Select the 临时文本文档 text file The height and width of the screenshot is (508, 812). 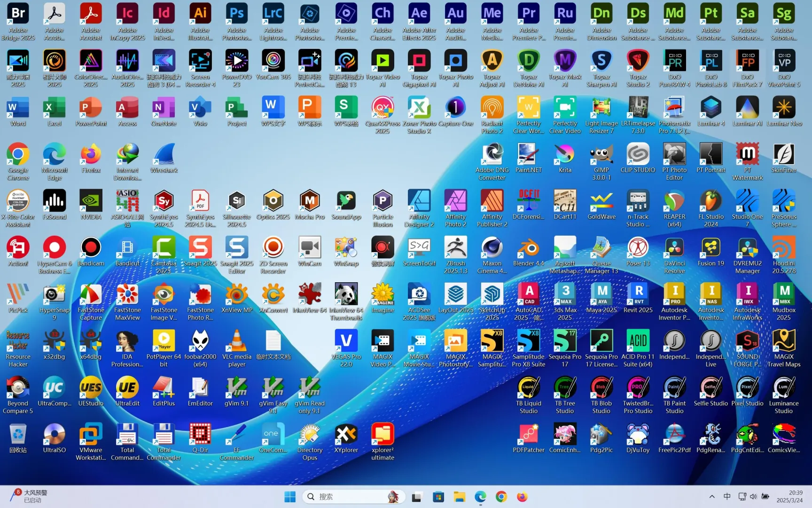tap(273, 344)
